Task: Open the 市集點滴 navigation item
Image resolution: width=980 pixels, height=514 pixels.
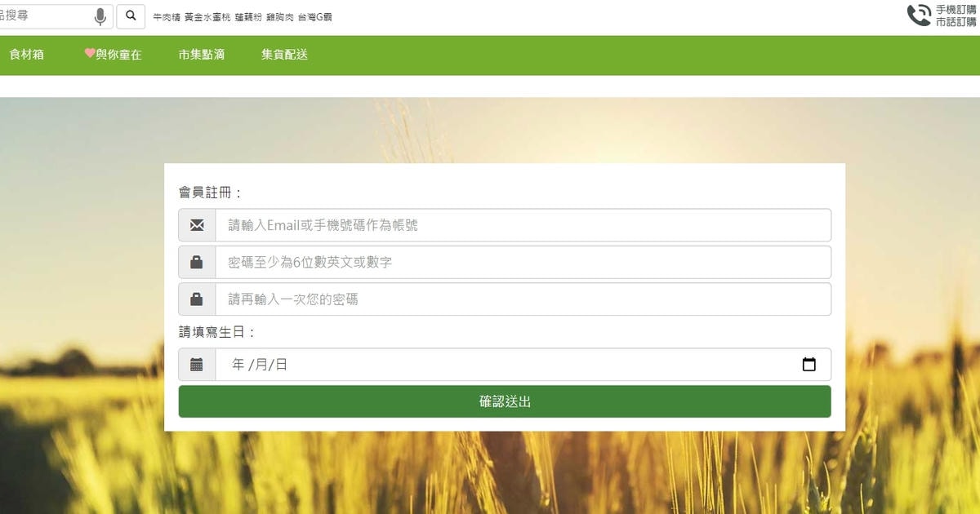Action: [x=202, y=55]
